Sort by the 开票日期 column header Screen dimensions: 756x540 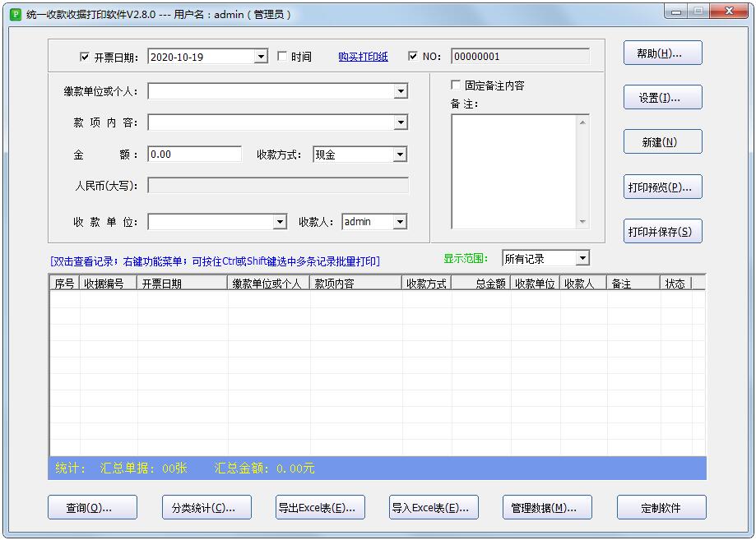[x=182, y=284]
